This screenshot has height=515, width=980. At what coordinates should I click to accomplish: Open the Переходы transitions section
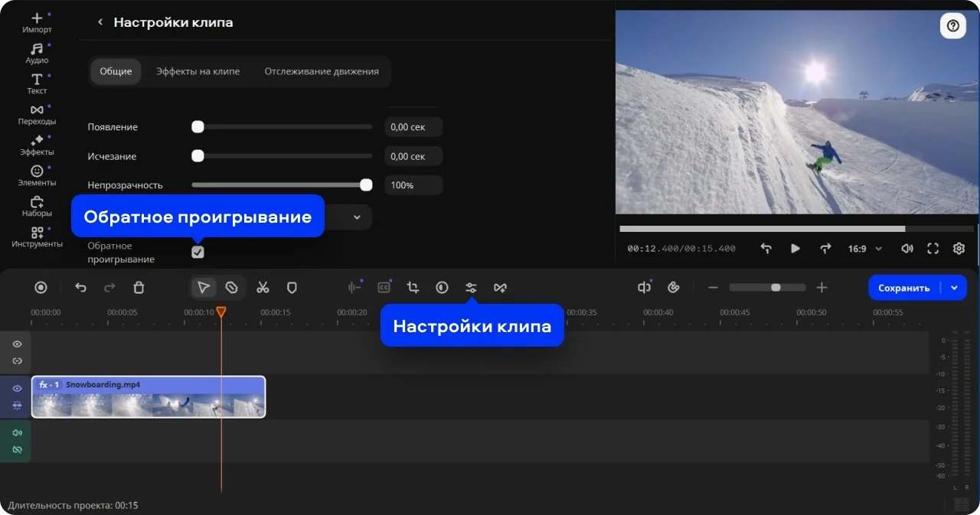[37, 115]
